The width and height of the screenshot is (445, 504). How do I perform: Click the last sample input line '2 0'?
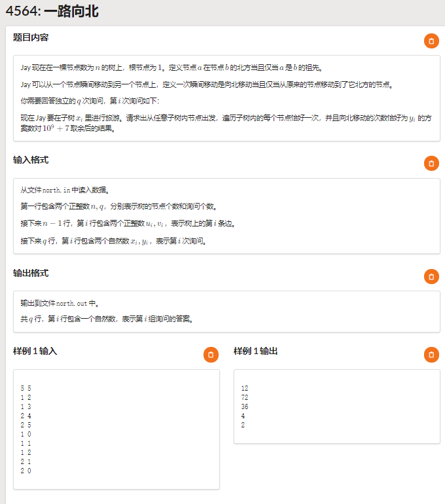pyautogui.click(x=26, y=471)
